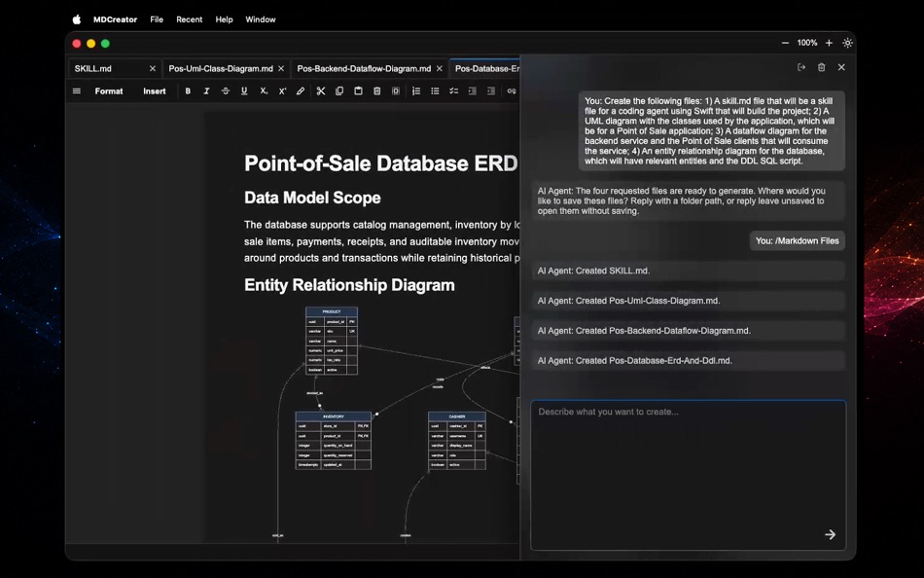
Task: Open the Insert dropdown
Action: (155, 91)
